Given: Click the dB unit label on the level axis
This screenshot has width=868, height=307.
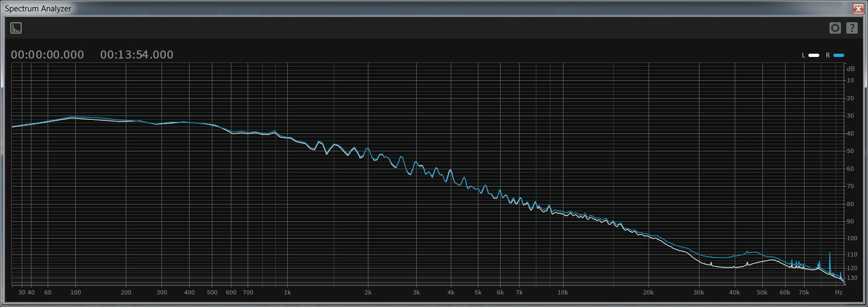Looking at the screenshot, I should click(x=851, y=69).
